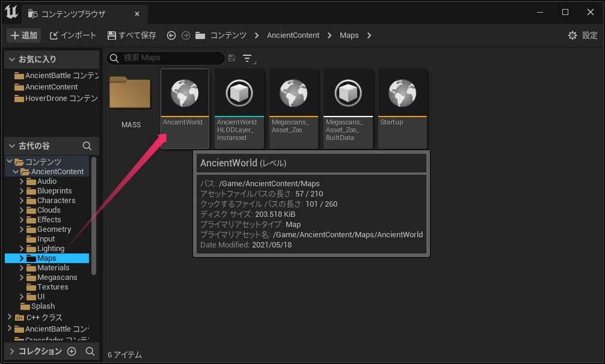
Task: Expand the Megascans folder
Action: (22, 278)
